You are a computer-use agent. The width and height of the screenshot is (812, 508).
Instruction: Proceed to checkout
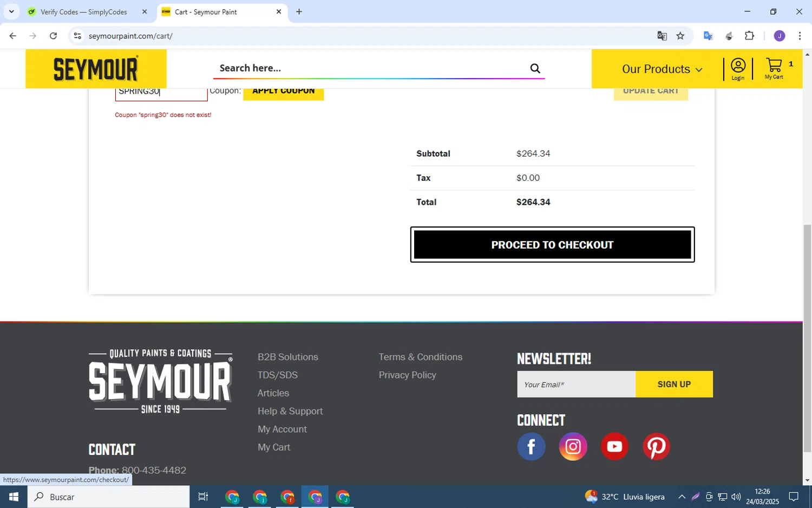coord(552,245)
